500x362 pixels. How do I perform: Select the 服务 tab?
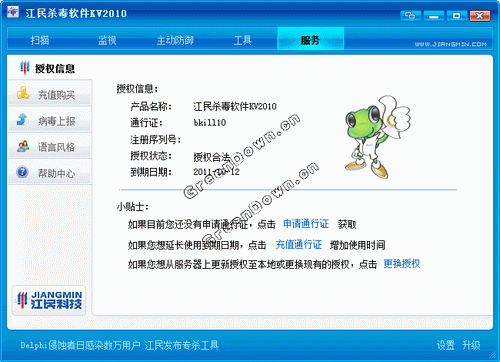pyautogui.click(x=310, y=40)
